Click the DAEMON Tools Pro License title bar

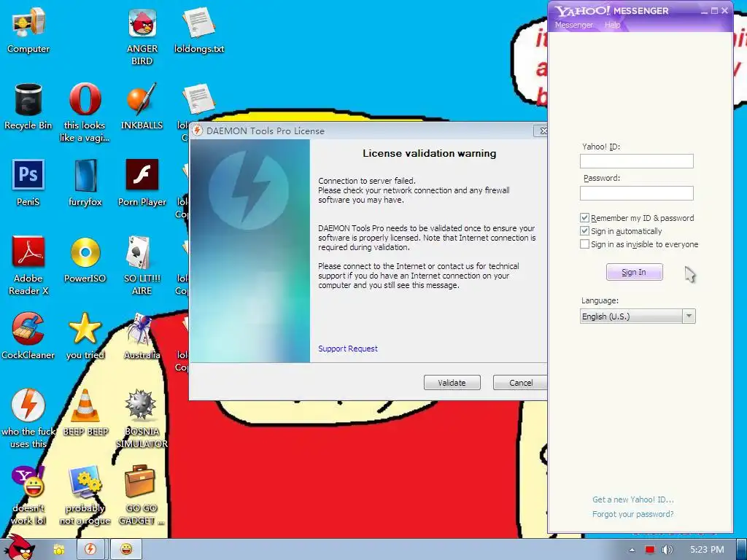tap(367, 131)
